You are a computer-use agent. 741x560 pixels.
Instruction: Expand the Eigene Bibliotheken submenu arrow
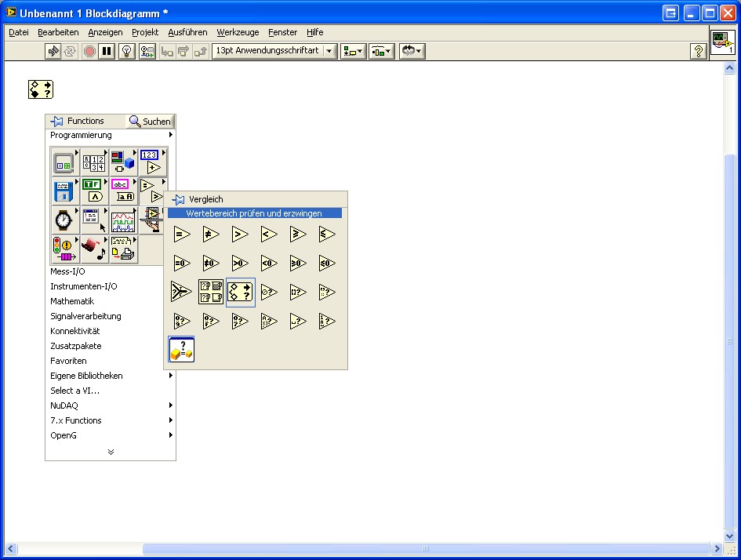(171, 376)
